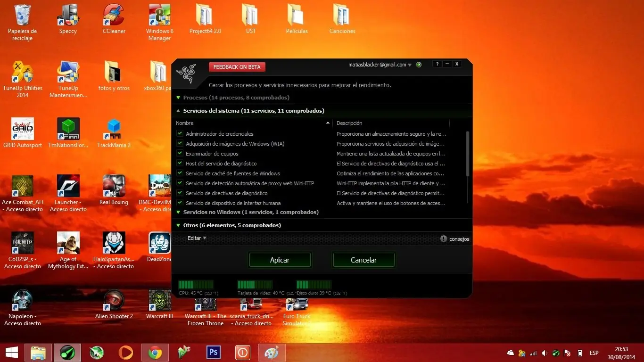This screenshot has width=644, height=362.
Task: Uncheck Adquisición de imágenes de Windows (WIA)
Action: tap(180, 143)
